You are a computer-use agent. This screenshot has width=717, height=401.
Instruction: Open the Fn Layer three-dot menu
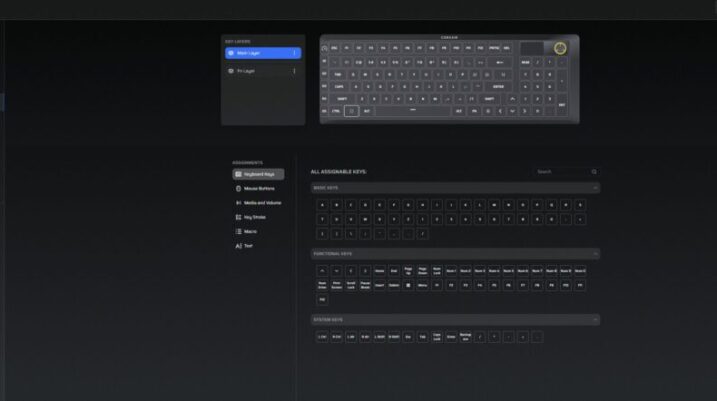point(294,71)
